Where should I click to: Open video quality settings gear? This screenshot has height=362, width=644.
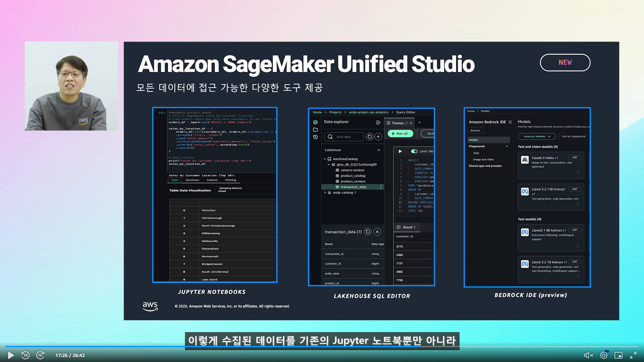pos(604,355)
